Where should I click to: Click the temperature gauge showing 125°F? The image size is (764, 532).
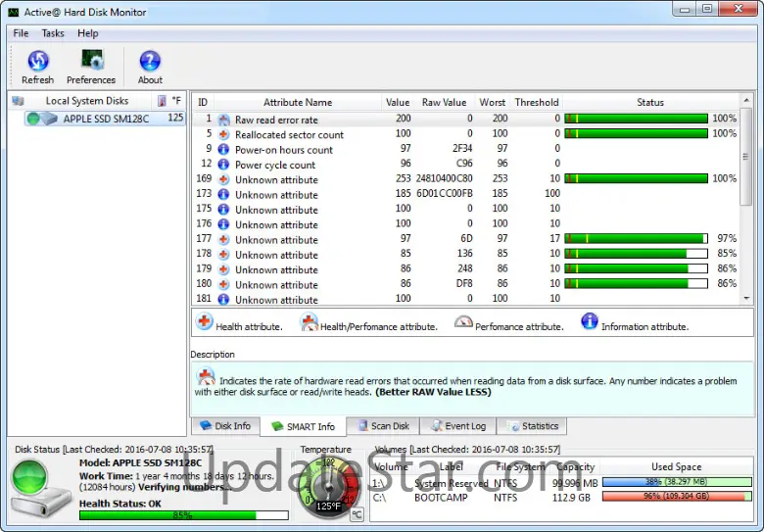click(x=327, y=486)
